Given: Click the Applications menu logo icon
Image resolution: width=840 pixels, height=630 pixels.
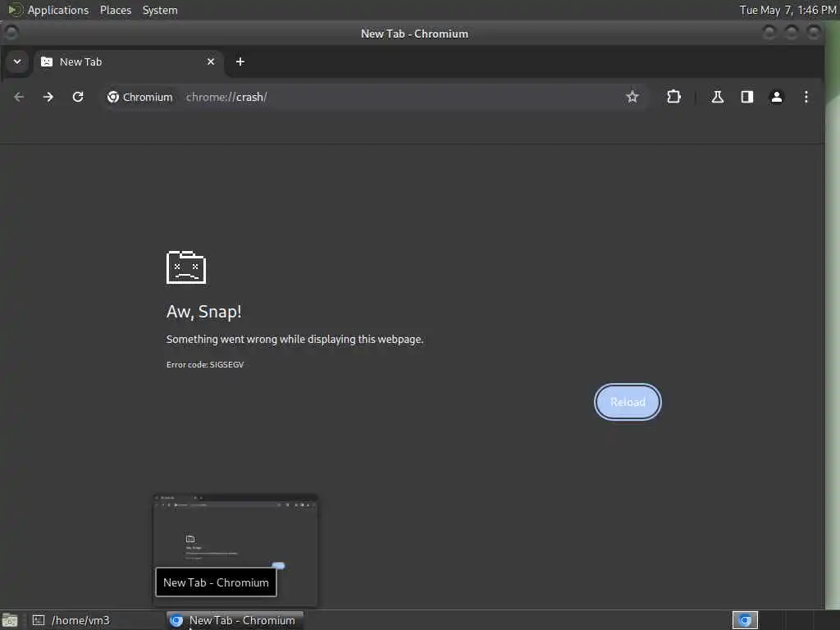Looking at the screenshot, I should coord(15,10).
